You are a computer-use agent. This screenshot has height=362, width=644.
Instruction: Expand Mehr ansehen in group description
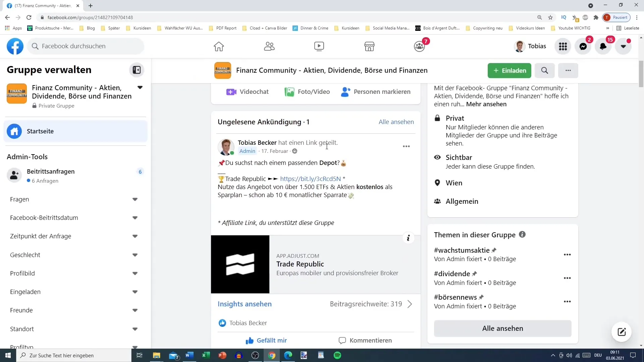click(x=486, y=104)
